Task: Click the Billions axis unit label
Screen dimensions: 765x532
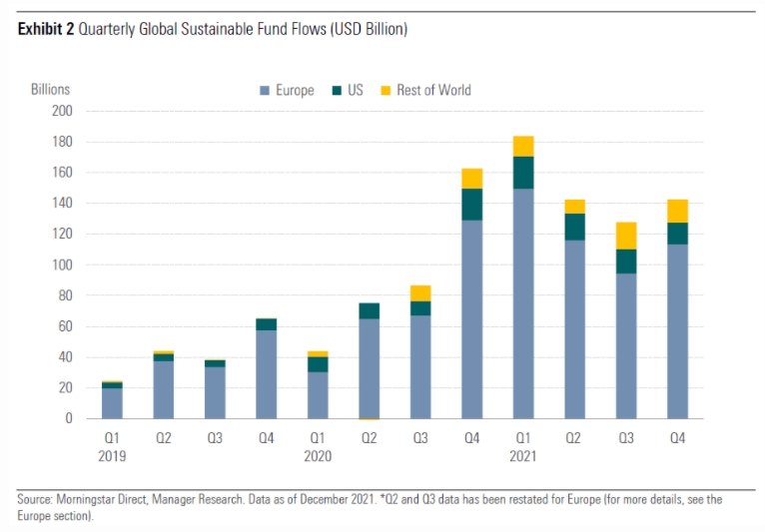Action: 50,89
